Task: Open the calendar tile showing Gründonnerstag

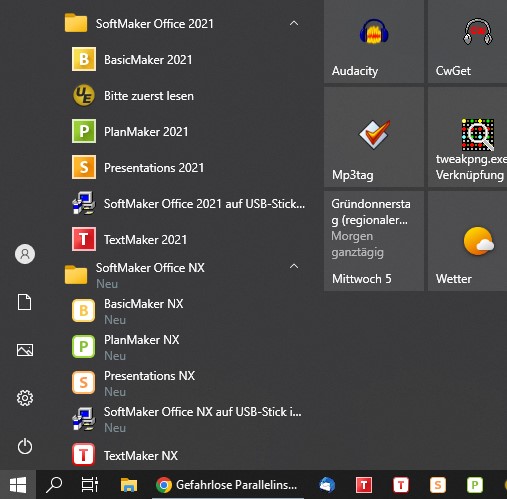Action: (x=374, y=241)
